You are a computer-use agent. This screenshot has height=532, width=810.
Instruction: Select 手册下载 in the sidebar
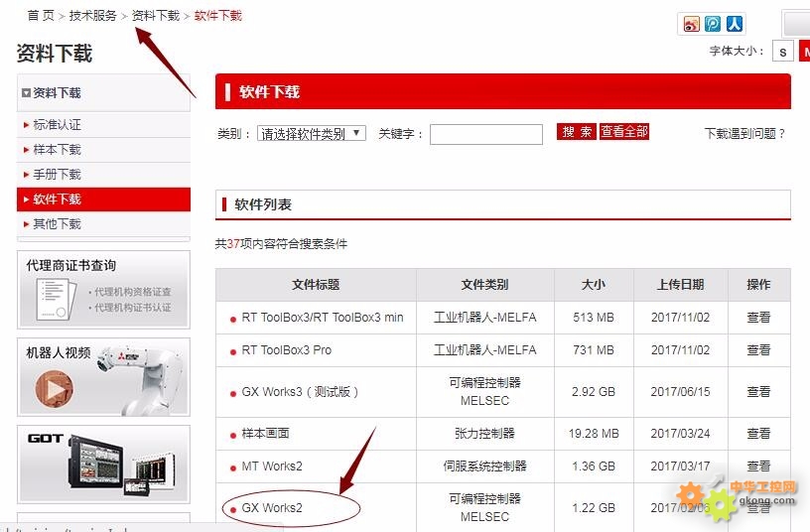pos(103,175)
